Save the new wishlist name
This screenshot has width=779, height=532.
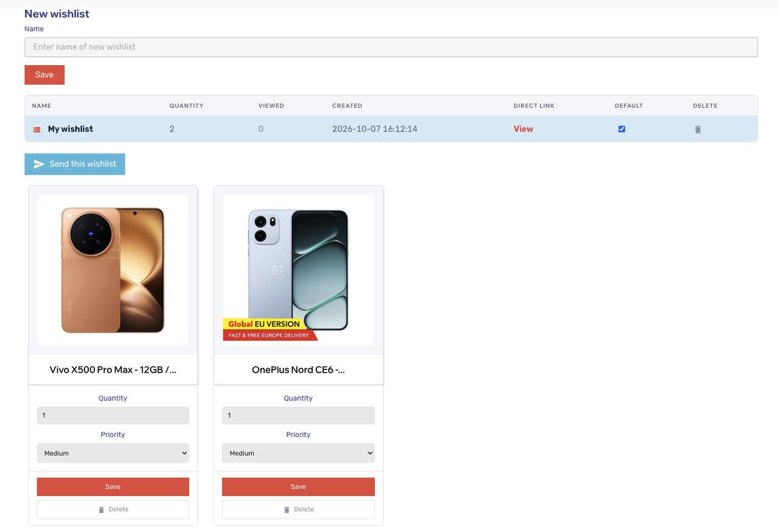coord(44,75)
